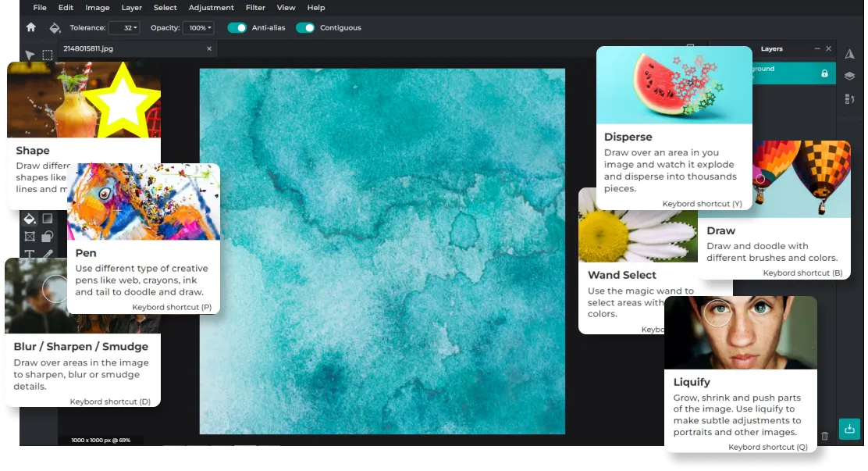Open the Adjustment menu
The height and width of the screenshot is (471, 868).
point(211,8)
